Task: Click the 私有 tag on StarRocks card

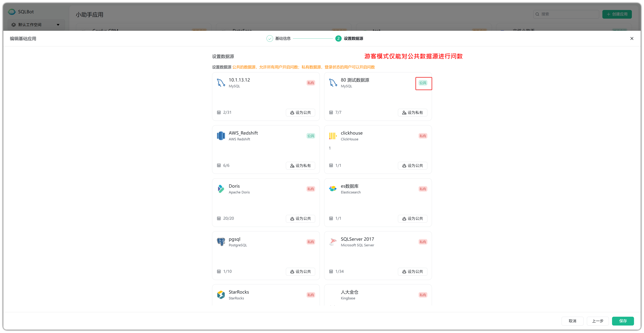Action: (x=311, y=295)
